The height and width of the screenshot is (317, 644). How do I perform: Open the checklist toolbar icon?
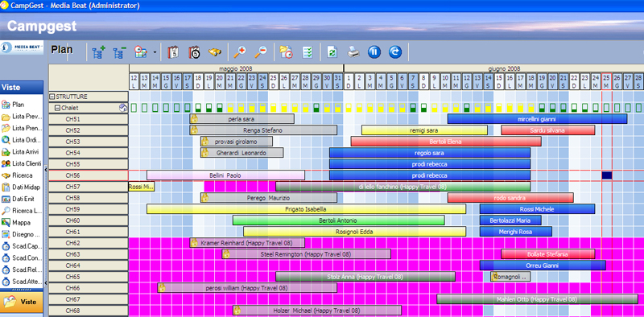308,51
